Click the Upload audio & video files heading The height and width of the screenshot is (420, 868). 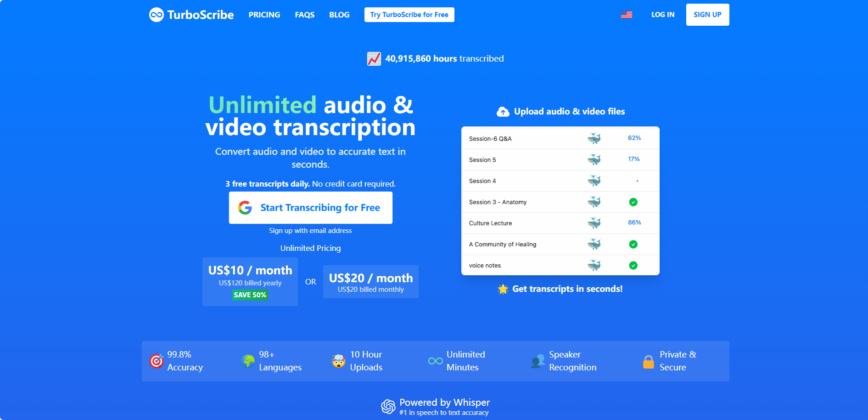pyautogui.click(x=570, y=112)
